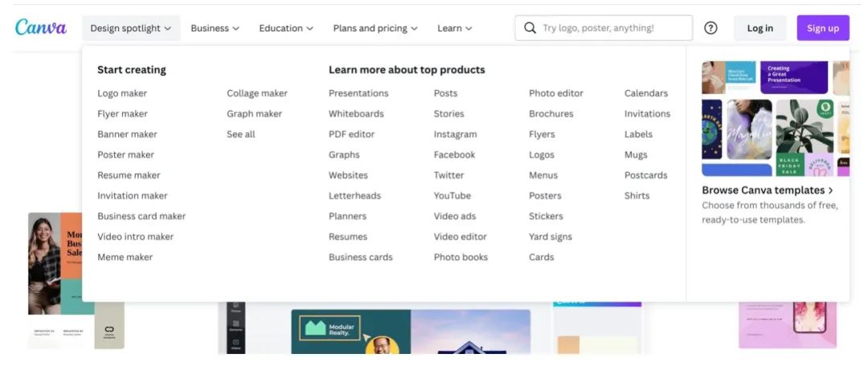This screenshot has width=868, height=370.
Task: Select the Photo editor link
Action: point(556,93)
